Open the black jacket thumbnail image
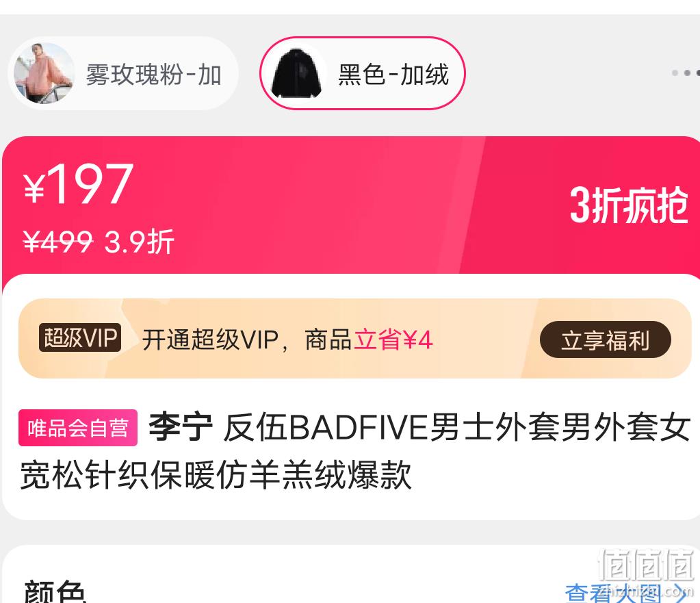 (x=298, y=73)
